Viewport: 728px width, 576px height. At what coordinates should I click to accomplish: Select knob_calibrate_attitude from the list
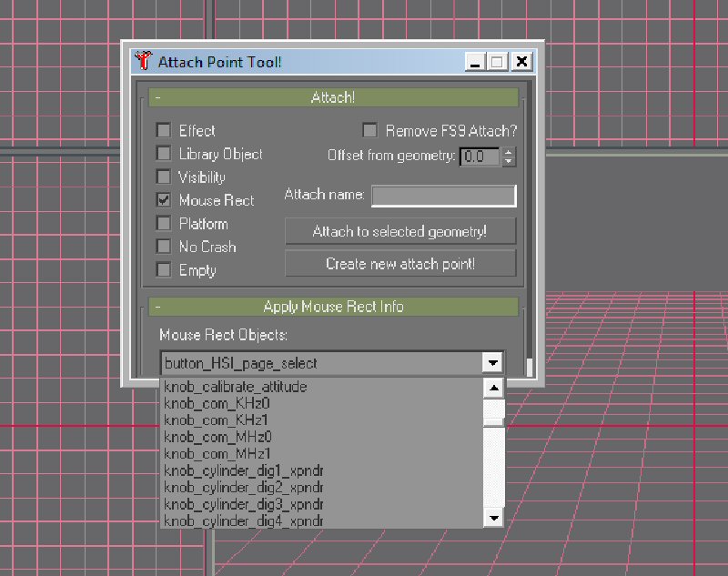point(235,387)
